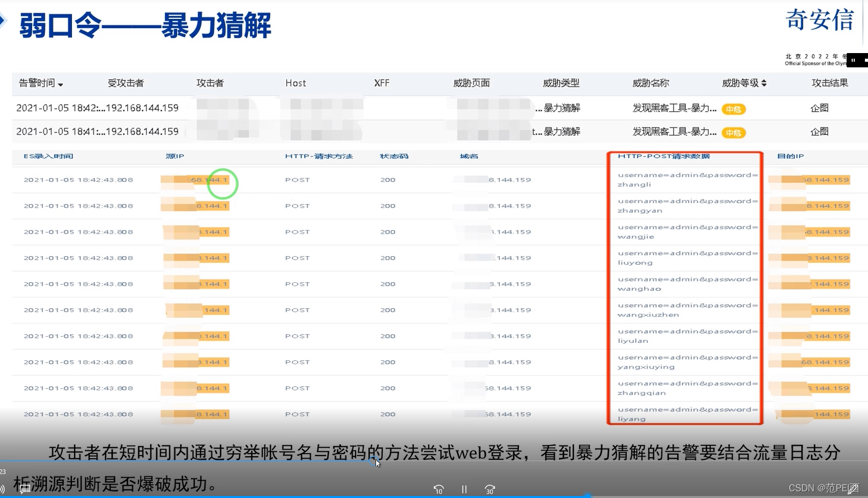Screen dimensions: 868x498
Task: Click destination IP in zhangli row
Action: (809, 180)
